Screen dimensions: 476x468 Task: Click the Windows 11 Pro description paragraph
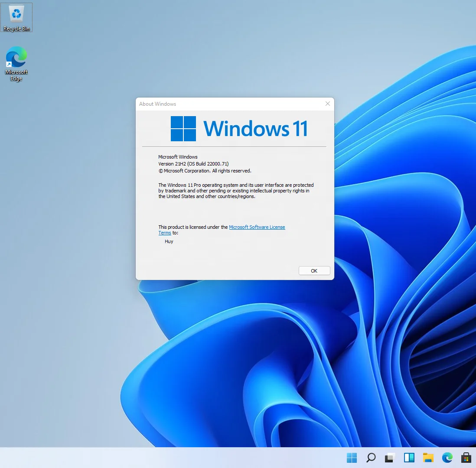pos(236,191)
